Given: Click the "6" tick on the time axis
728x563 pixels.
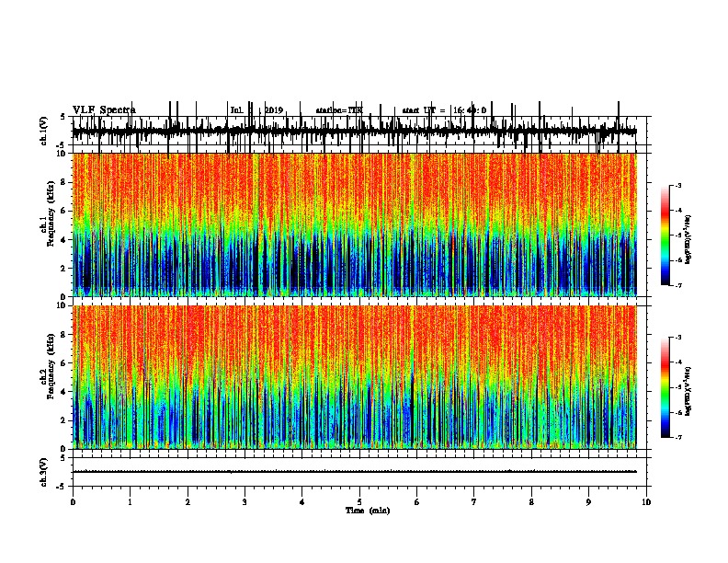Looking at the screenshot, I should click(x=417, y=502).
